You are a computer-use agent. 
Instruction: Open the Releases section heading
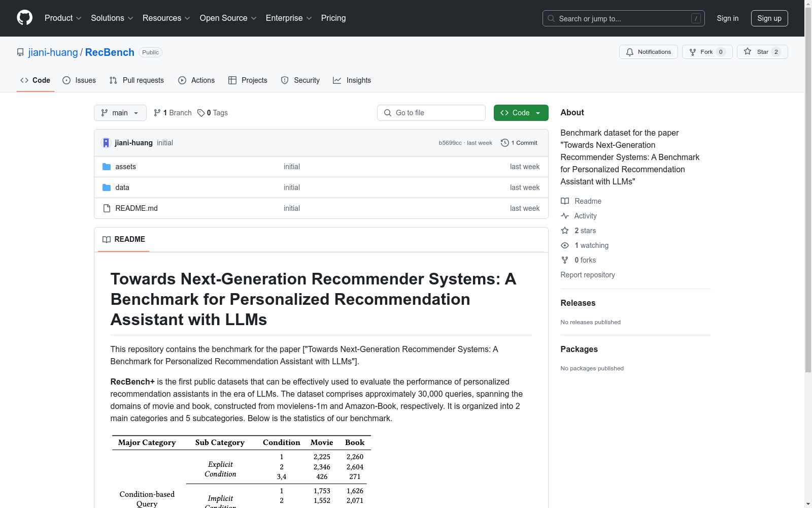[x=578, y=303]
